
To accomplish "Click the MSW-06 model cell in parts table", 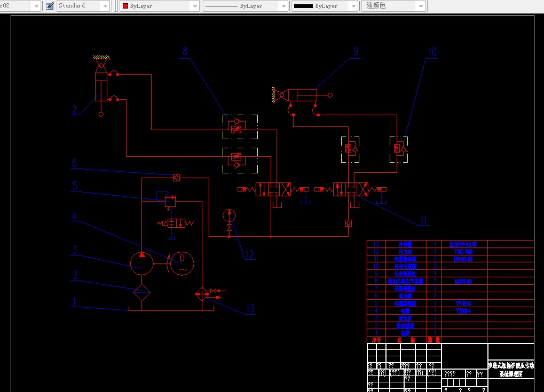I will [464, 282].
